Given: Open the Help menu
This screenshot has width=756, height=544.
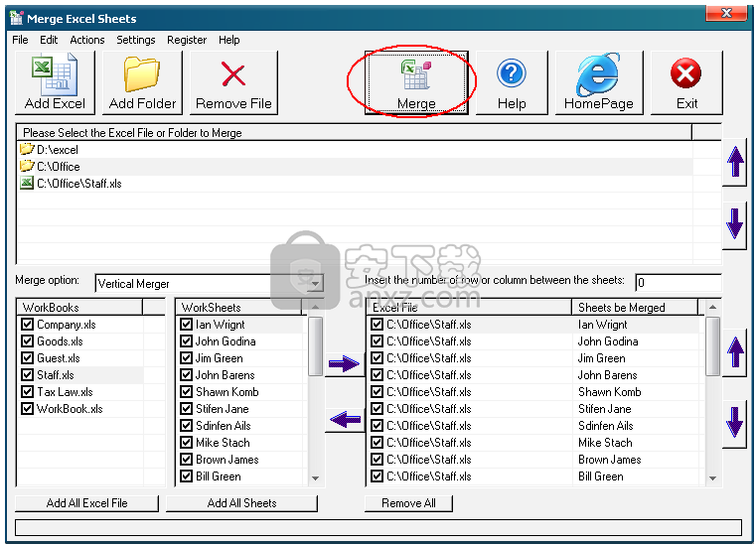Looking at the screenshot, I should point(229,40).
